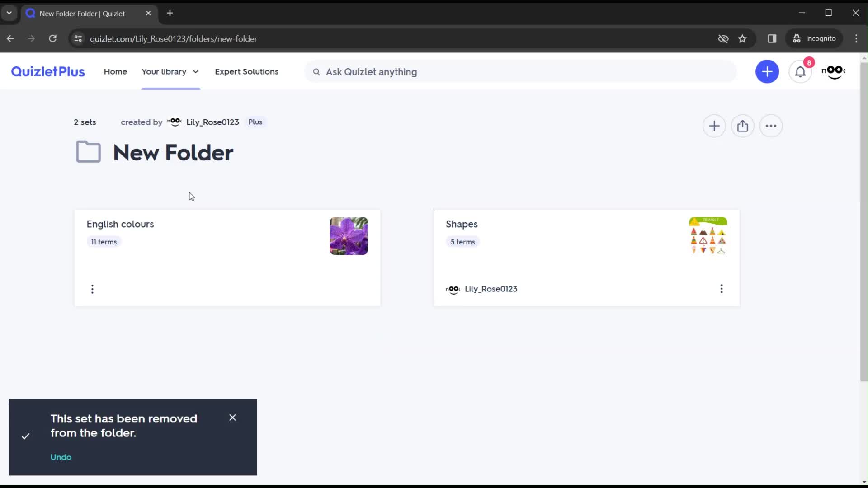Click the QuizletPlus home logo
The width and height of the screenshot is (868, 488).
[x=47, y=71]
